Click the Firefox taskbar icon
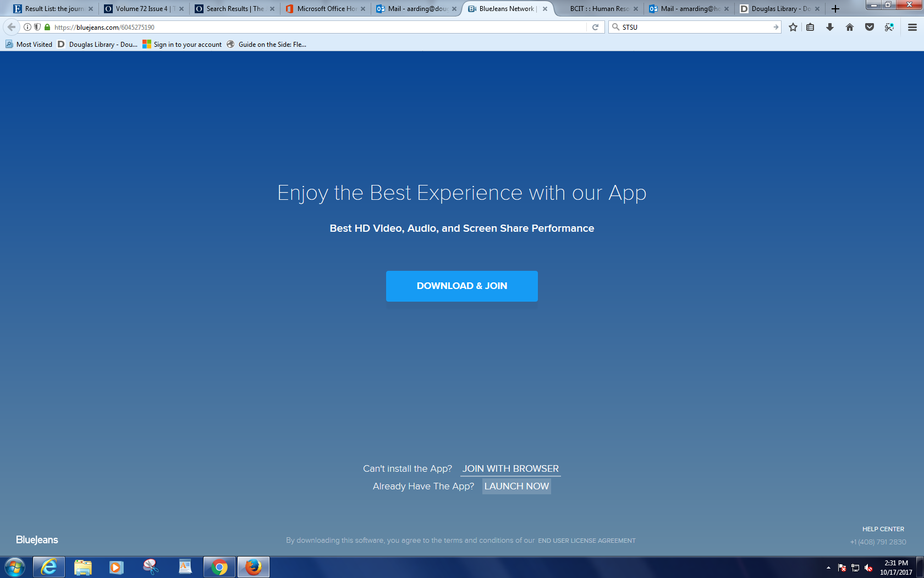The height and width of the screenshot is (578, 924). (254, 567)
